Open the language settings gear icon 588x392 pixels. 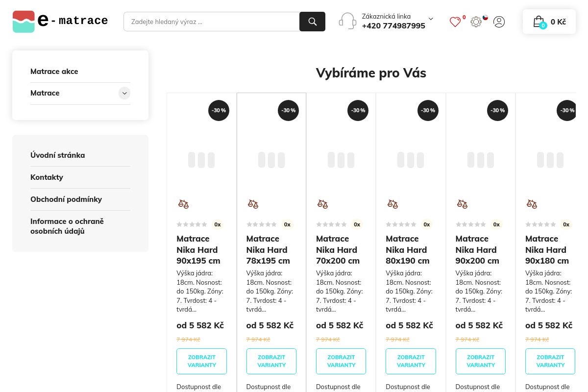click(x=476, y=22)
